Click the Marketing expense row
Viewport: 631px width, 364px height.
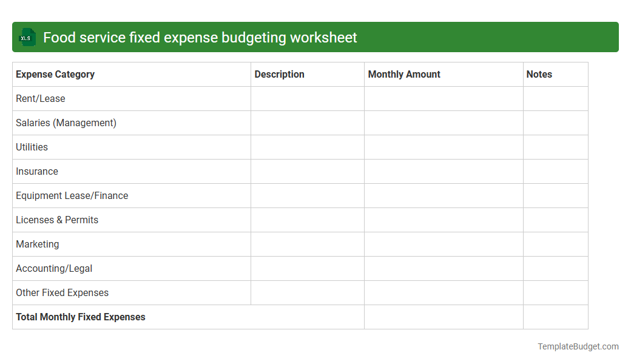pos(37,244)
